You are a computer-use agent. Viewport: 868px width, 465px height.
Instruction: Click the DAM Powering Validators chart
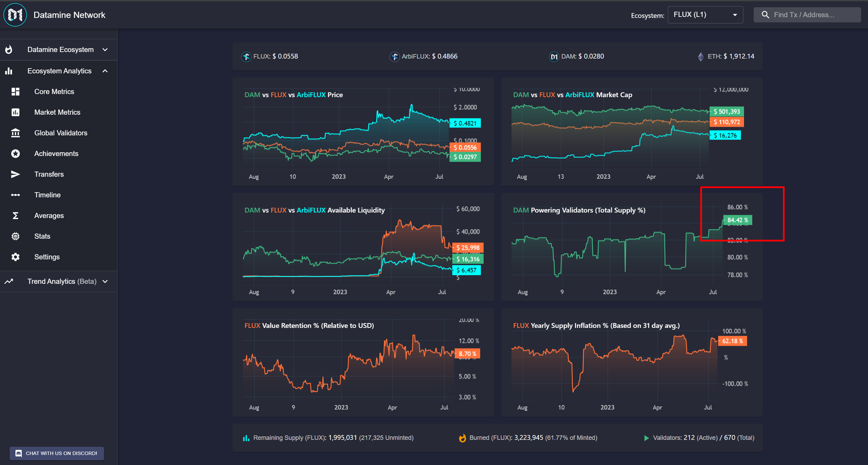[632, 247]
